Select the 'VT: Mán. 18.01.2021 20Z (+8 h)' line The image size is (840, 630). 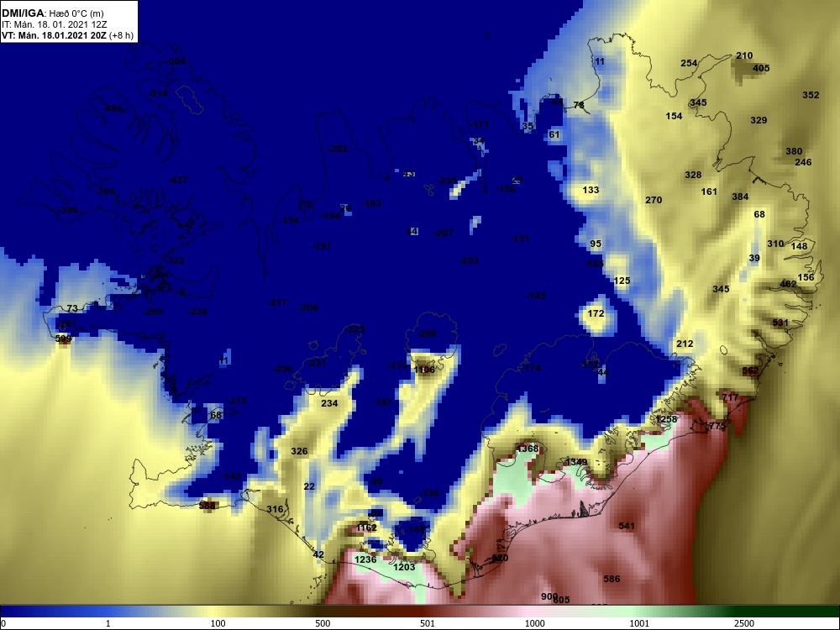click(x=67, y=35)
